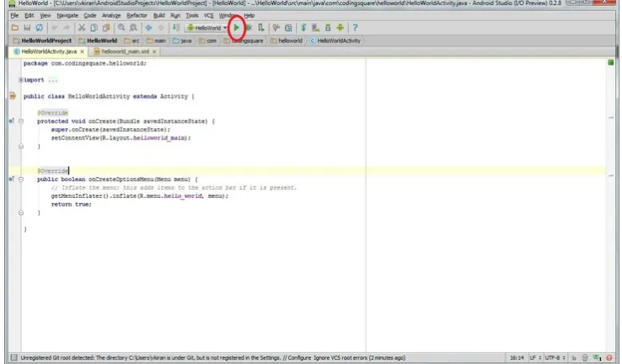Change the LF line separator selector
The image size is (622, 364).
(x=535, y=357)
